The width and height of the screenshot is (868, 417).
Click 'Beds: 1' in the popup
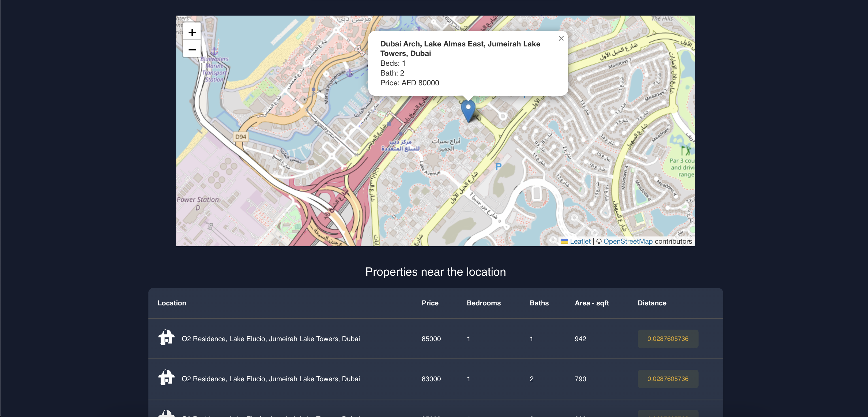393,63
